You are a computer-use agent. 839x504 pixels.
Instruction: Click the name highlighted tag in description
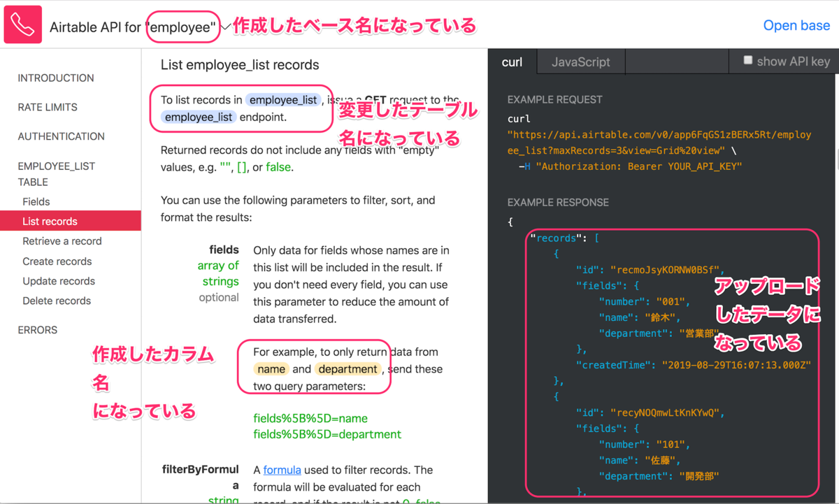click(x=271, y=369)
